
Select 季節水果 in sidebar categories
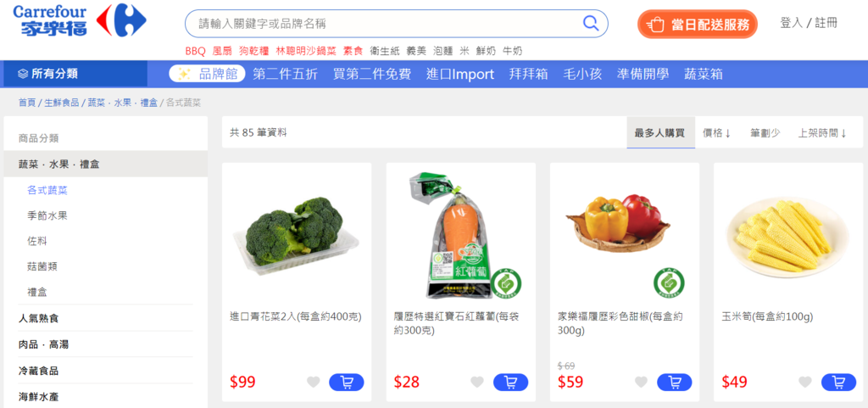(x=47, y=215)
